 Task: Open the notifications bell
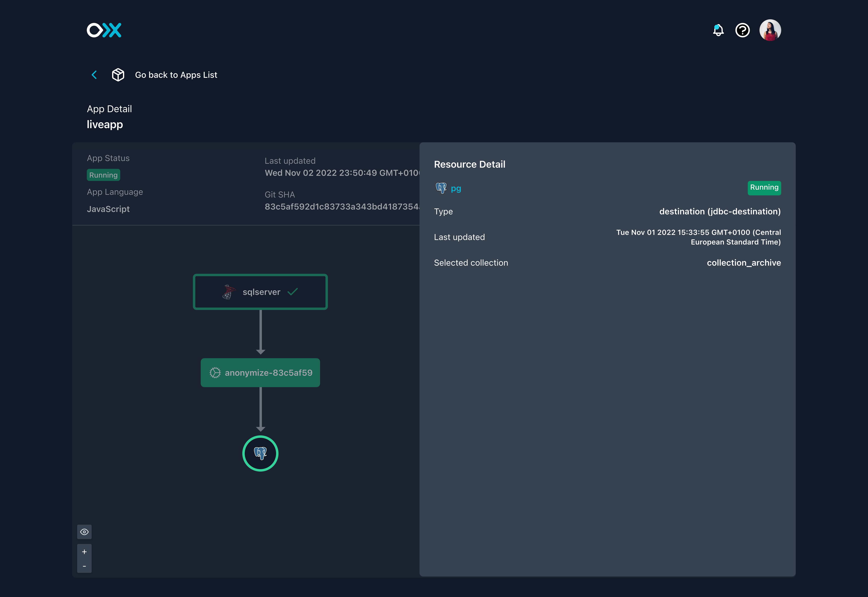pyautogui.click(x=718, y=30)
